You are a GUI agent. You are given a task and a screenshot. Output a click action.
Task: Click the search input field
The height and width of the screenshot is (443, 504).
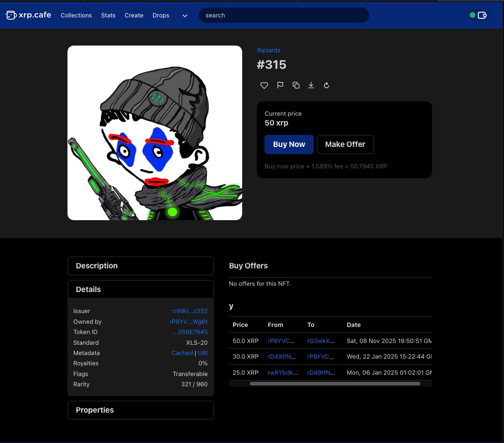click(x=284, y=15)
